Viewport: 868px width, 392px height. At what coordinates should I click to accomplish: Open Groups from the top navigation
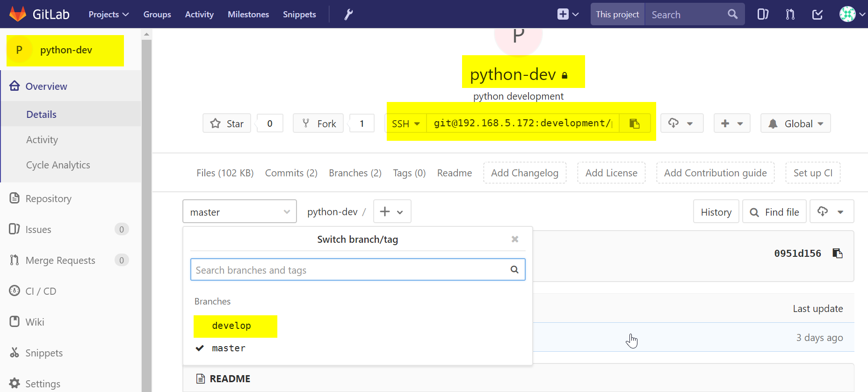coord(157,15)
